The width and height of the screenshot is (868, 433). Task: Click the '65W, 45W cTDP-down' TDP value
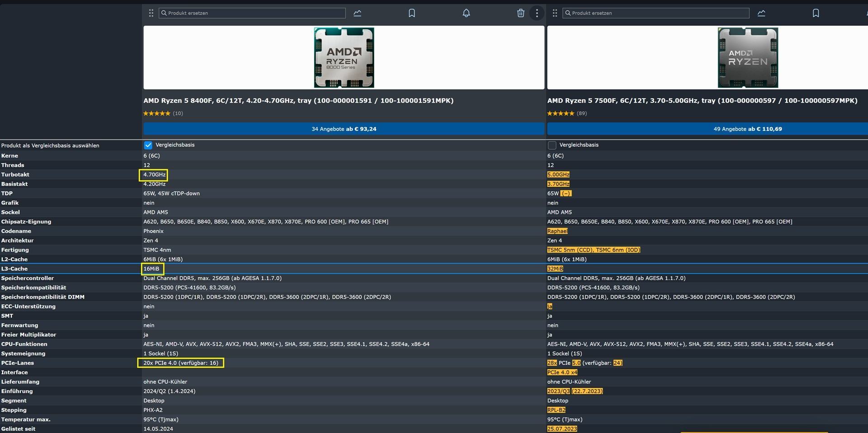point(171,193)
